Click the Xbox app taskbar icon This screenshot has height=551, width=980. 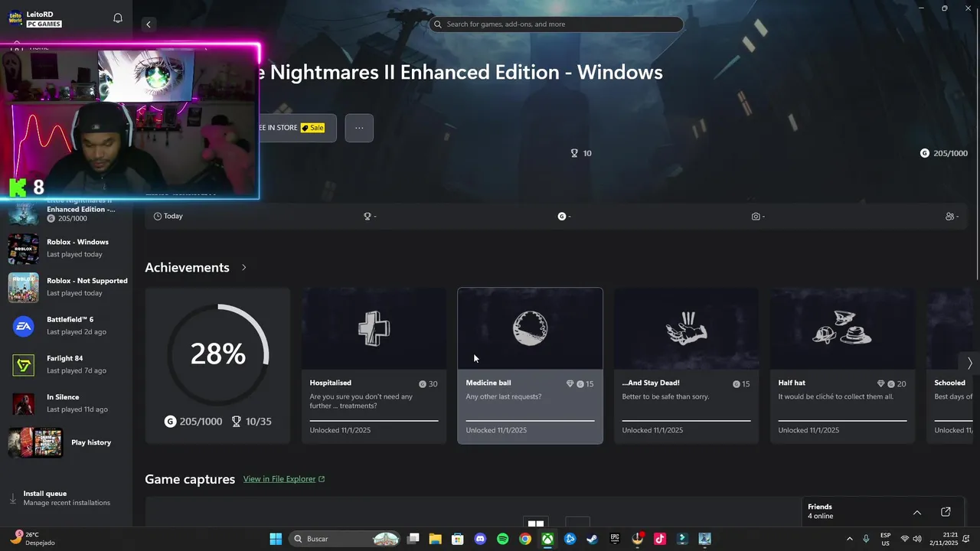tap(547, 539)
